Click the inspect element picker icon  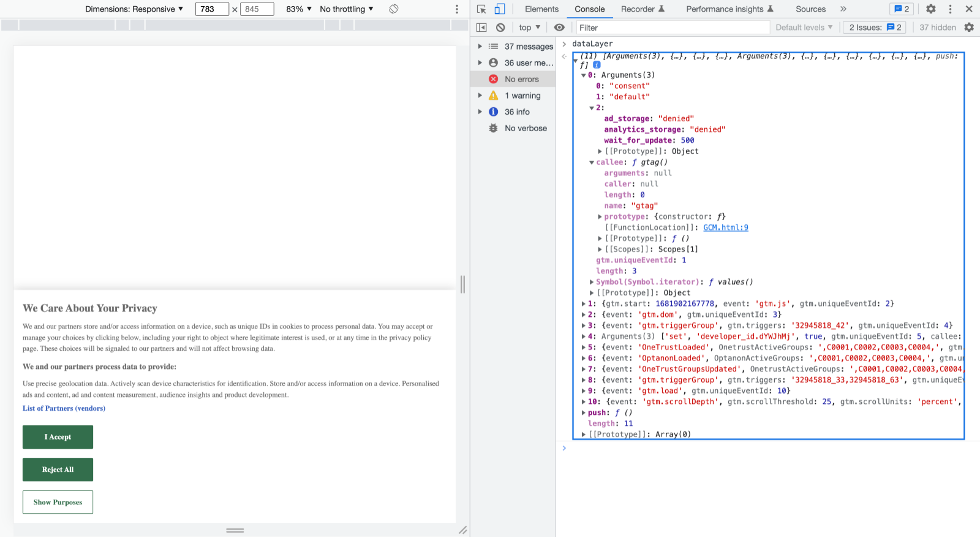(481, 9)
